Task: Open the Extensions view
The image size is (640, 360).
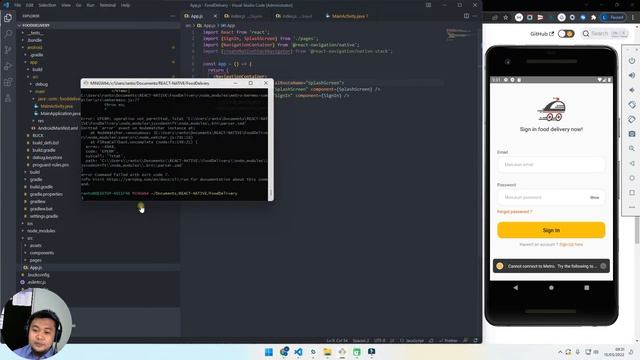Action: 8,82
